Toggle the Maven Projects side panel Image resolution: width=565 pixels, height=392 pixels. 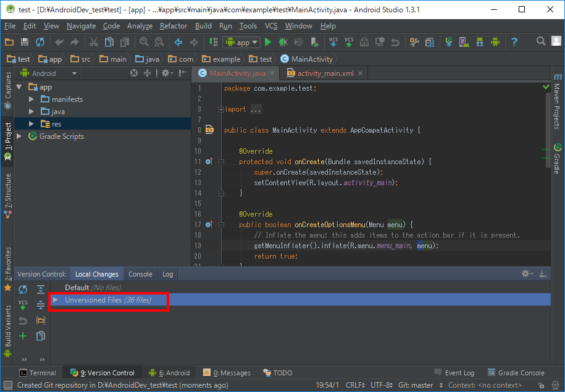(558, 101)
